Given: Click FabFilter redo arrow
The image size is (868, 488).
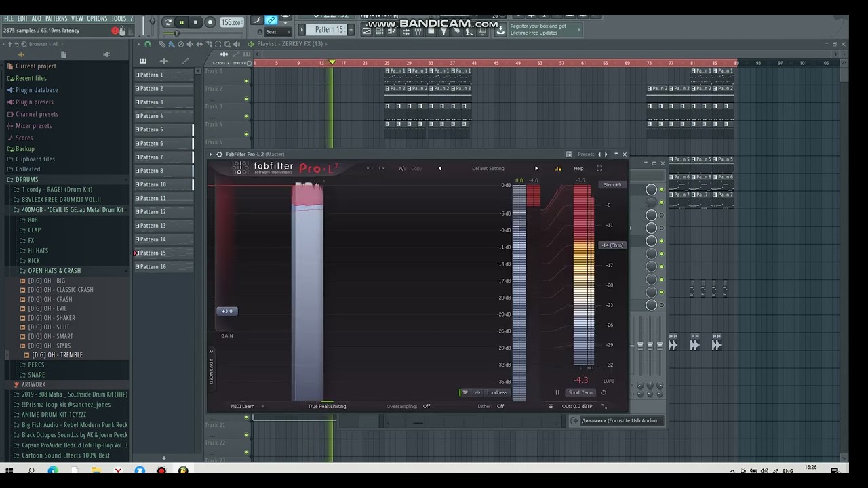Looking at the screenshot, I should (x=381, y=168).
